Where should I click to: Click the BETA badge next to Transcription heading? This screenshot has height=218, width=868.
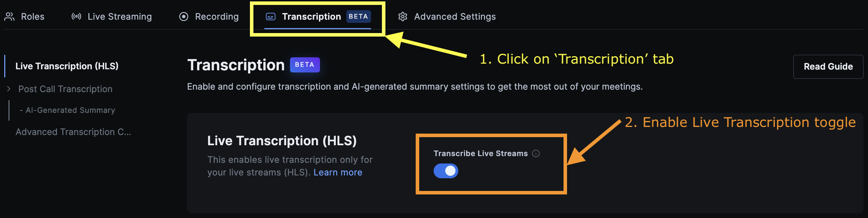click(305, 65)
